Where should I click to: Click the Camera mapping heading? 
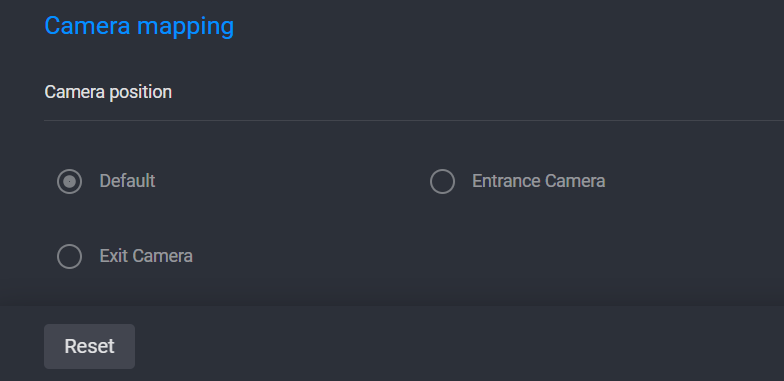(x=139, y=26)
